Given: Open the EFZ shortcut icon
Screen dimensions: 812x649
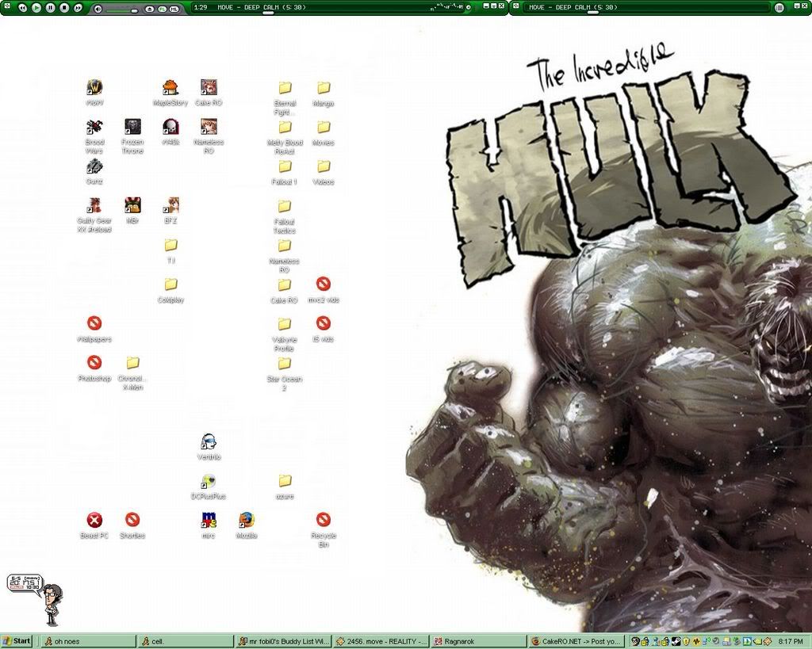Looking at the screenshot, I should [171, 210].
